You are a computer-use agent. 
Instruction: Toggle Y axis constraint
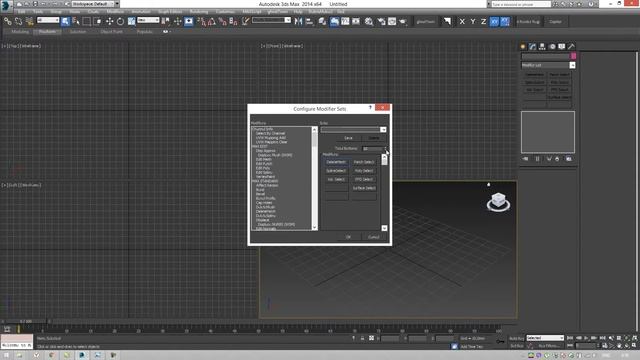point(473,21)
